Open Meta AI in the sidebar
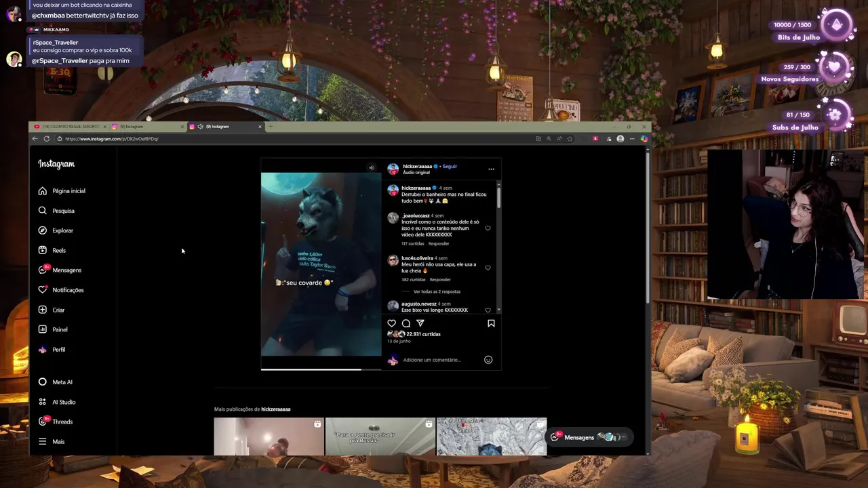868x488 pixels. [56, 382]
